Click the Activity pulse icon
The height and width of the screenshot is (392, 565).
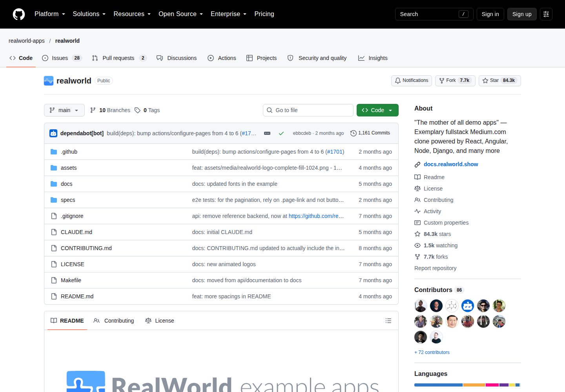pos(417,211)
